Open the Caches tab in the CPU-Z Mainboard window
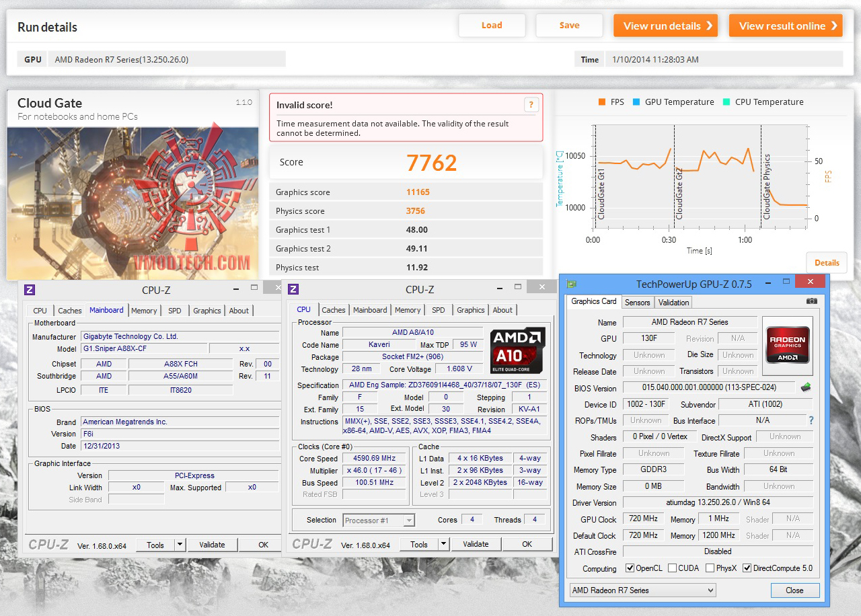Image resolution: width=861 pixels, height=616 pixels. pyautogui.click(x=70, y=311)
